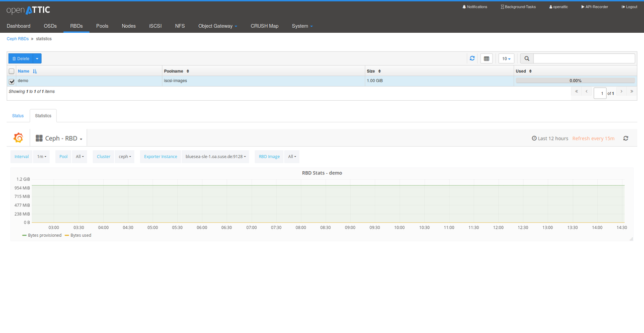Uncheck the demo row checkbox
644x333 pixels.
pos(12,81)
